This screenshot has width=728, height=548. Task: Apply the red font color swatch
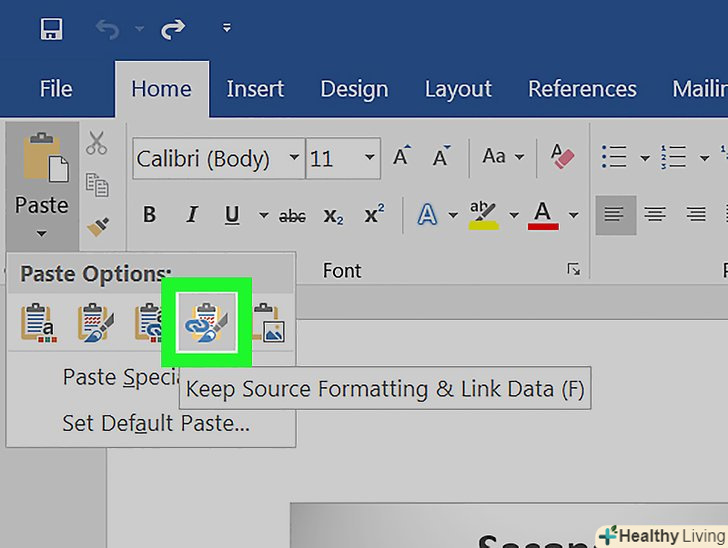(543, 214)
